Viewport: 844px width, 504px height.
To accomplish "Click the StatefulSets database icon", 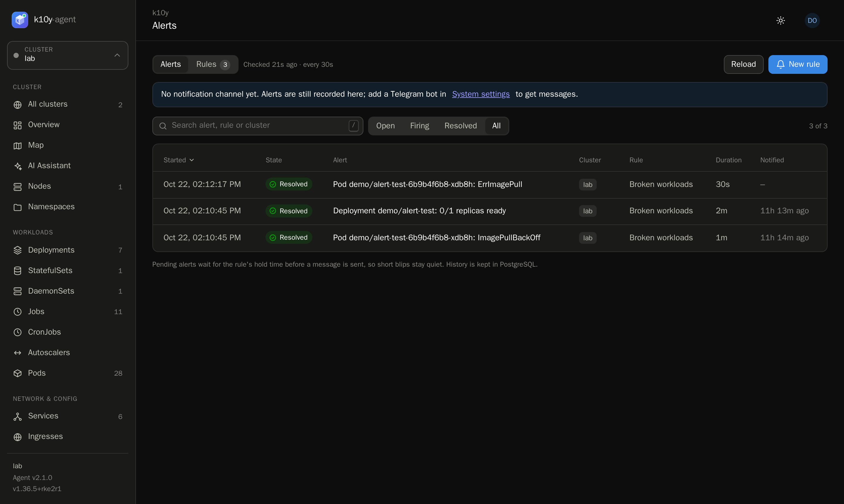I will click(18, 271).
